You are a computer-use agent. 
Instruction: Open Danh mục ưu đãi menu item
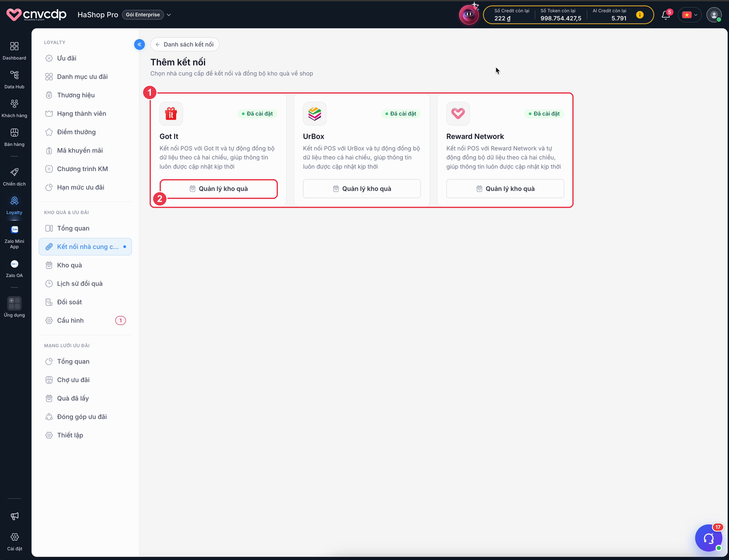pos(85,76)
